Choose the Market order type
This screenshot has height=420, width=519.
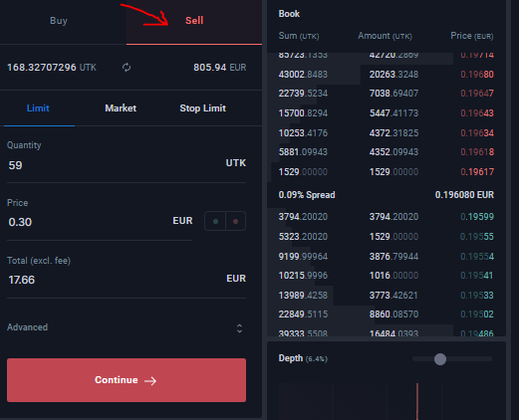click(121, 108)
